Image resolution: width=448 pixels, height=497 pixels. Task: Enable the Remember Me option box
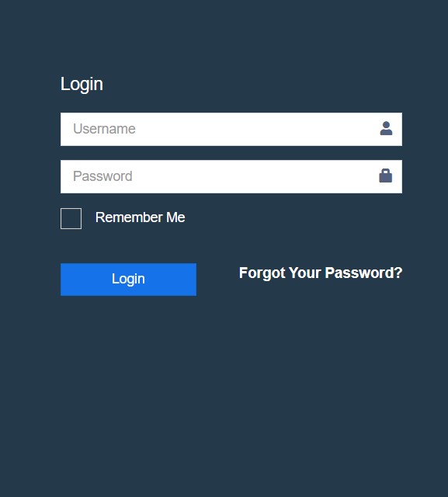pos(71,218)
